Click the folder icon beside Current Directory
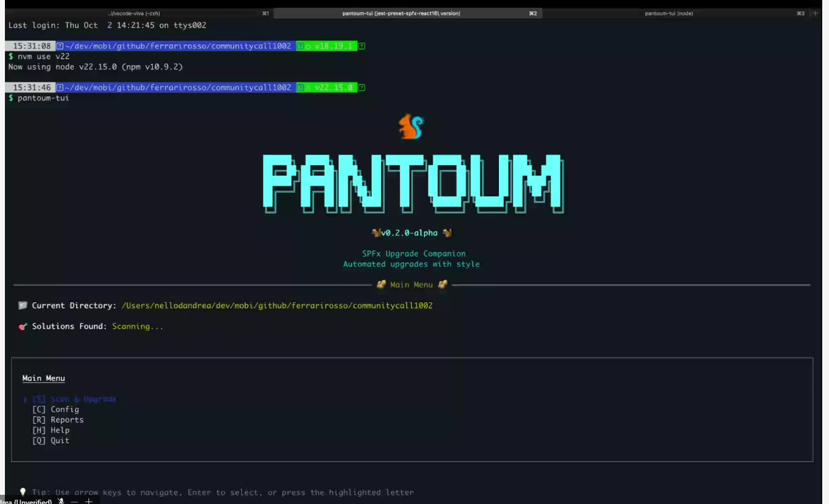Screen dimensions: 829x504 (23, 305)
